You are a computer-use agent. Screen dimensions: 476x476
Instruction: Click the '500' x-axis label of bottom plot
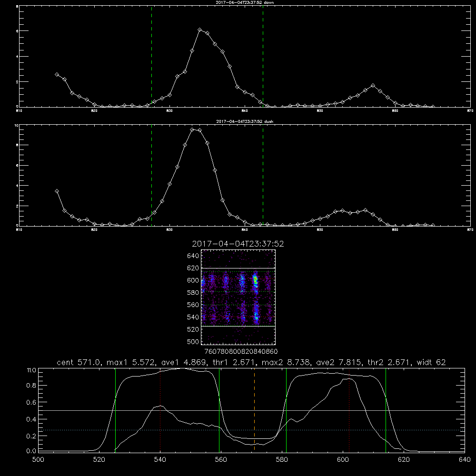[x=38, y=460]
